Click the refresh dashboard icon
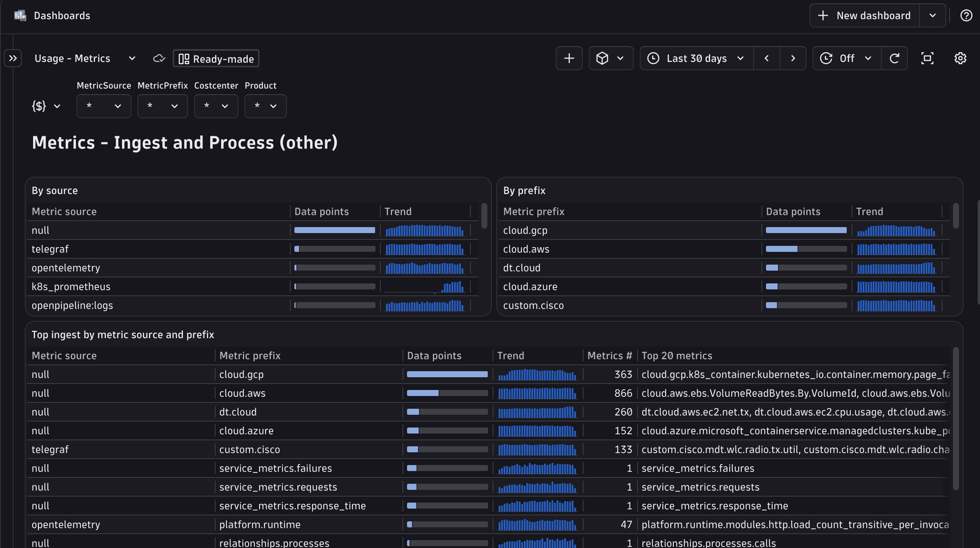This screenshot has width=980, height=548. point(894,58)
